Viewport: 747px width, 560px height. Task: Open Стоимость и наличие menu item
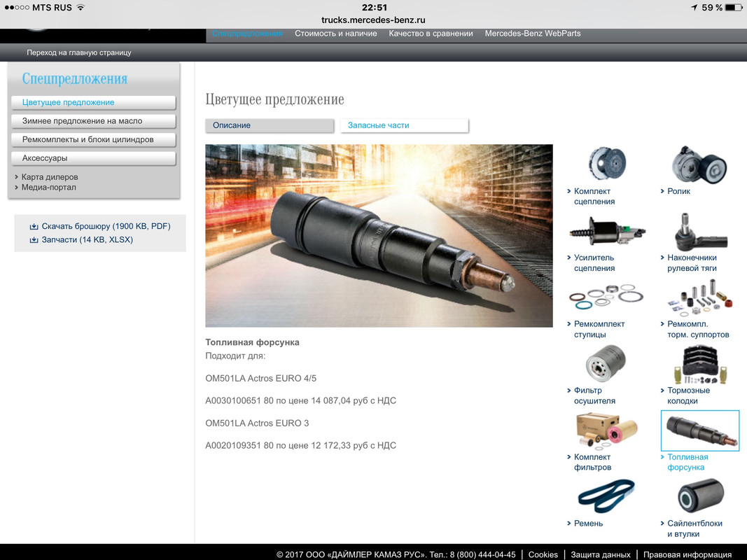pyautogui.click(x=336, y=34)
